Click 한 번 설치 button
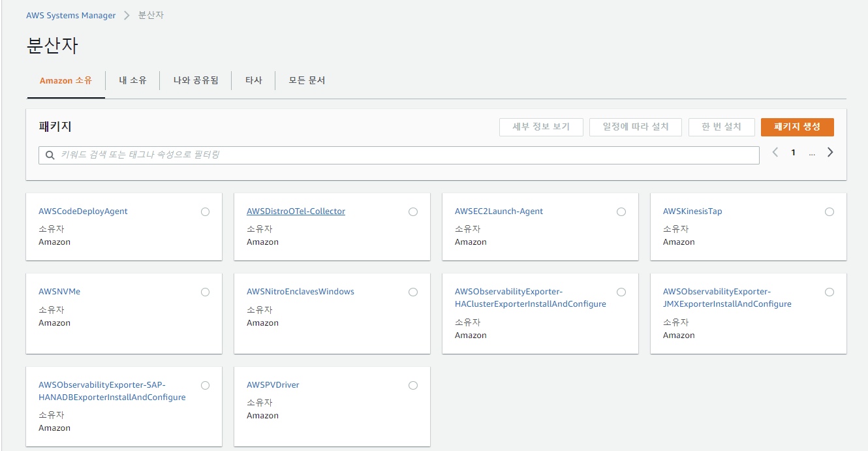 721,127
